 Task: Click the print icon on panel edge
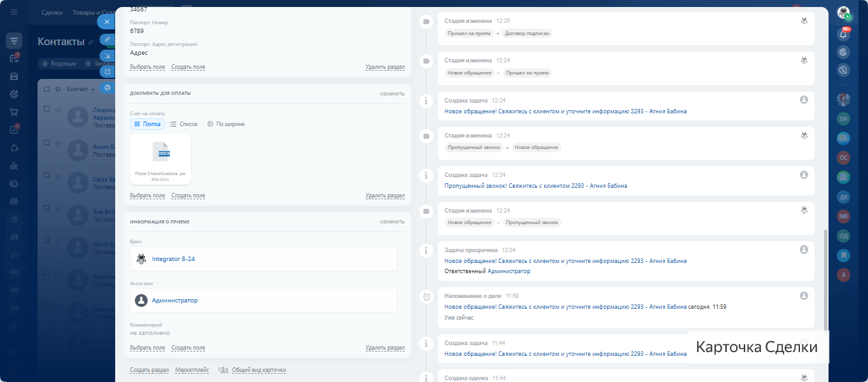tap(107, 88)
